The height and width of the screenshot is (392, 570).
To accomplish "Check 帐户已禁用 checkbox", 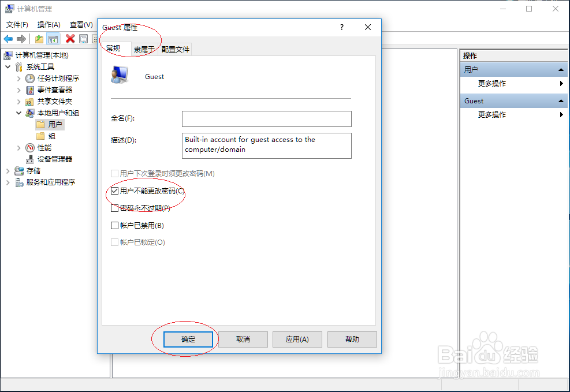I will (114, 226).
